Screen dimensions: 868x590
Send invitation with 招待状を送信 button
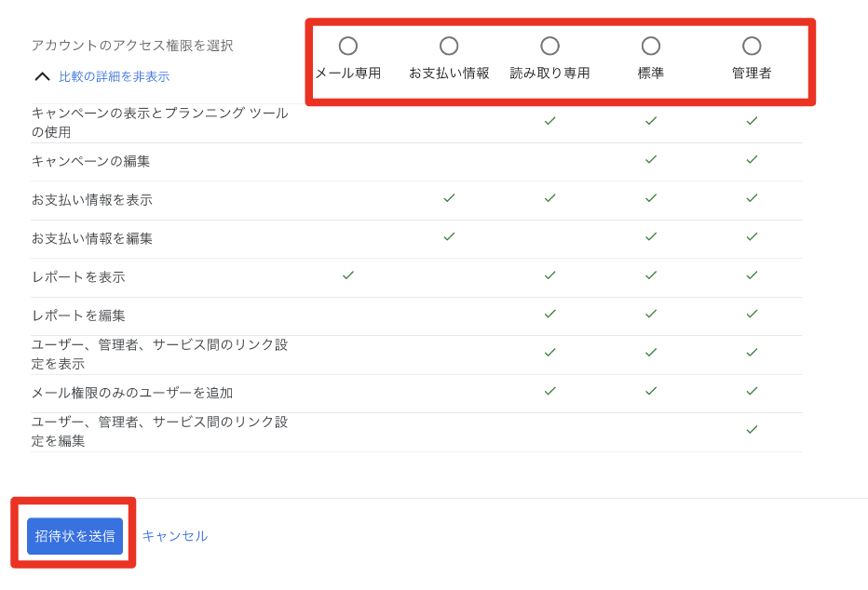click(75, 536)
